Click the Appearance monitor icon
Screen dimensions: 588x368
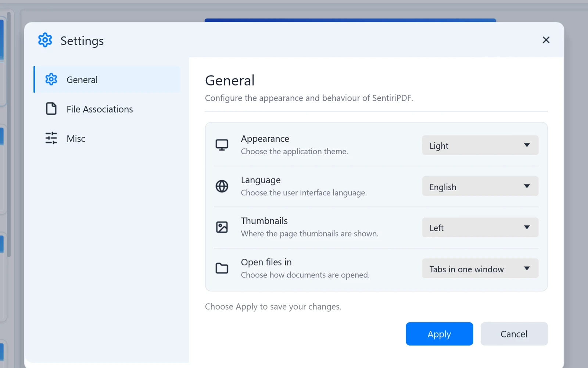pyautogui.click(x=222, y=145)
